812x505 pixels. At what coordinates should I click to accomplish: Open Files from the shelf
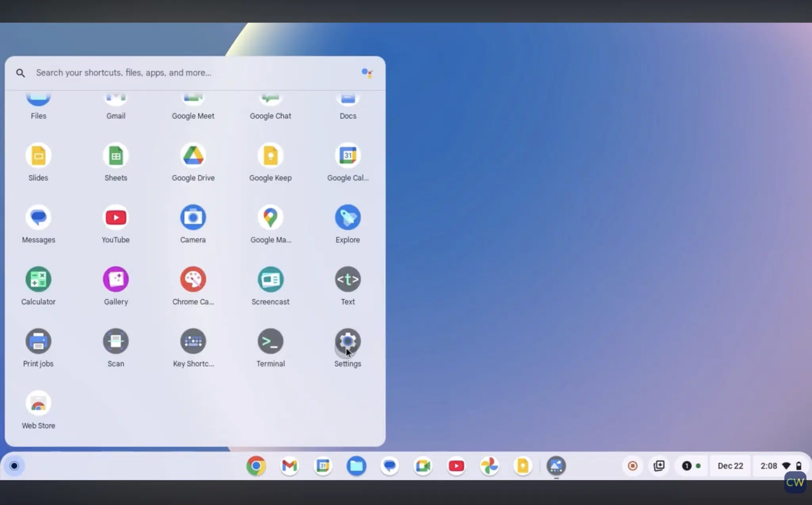(x=356, y=466)
